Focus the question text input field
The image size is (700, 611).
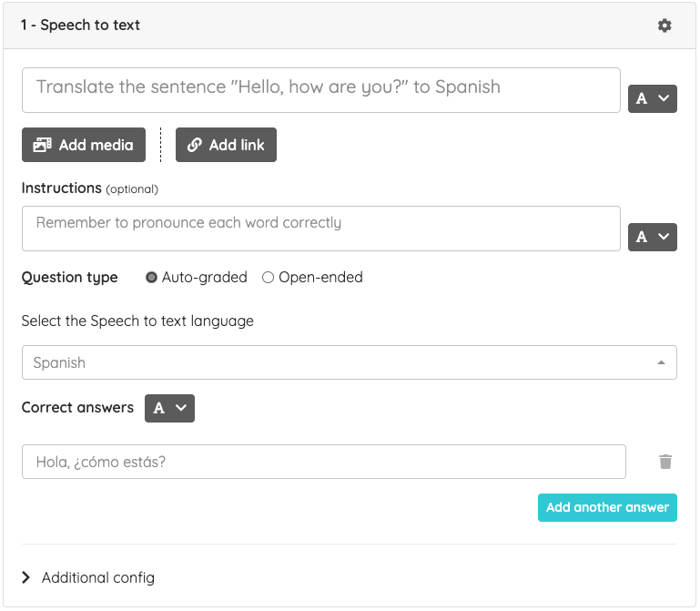[321, 90]
